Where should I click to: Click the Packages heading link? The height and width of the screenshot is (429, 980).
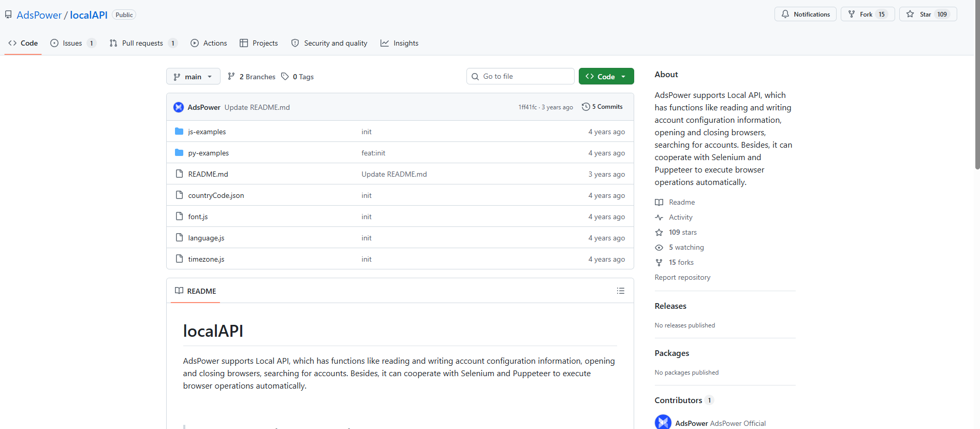coord(672,353)
